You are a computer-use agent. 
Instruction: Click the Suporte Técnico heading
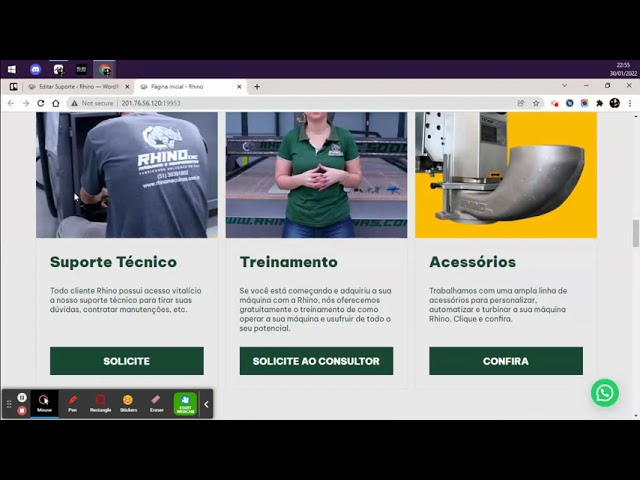(113, 262)
